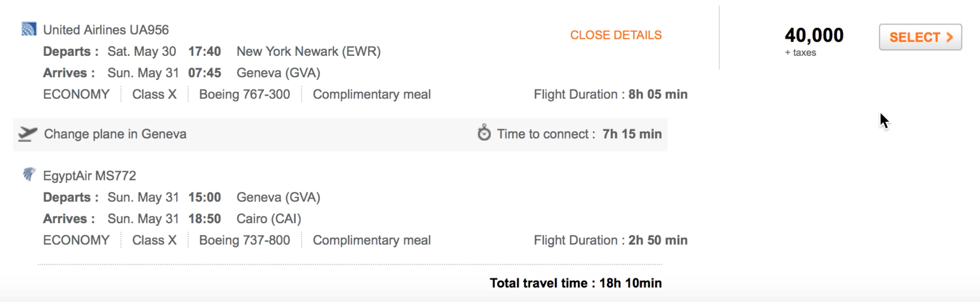Click Flight Duration 2h 50 min text
This screenshot has width=980, height=302.
coord(610,240)
